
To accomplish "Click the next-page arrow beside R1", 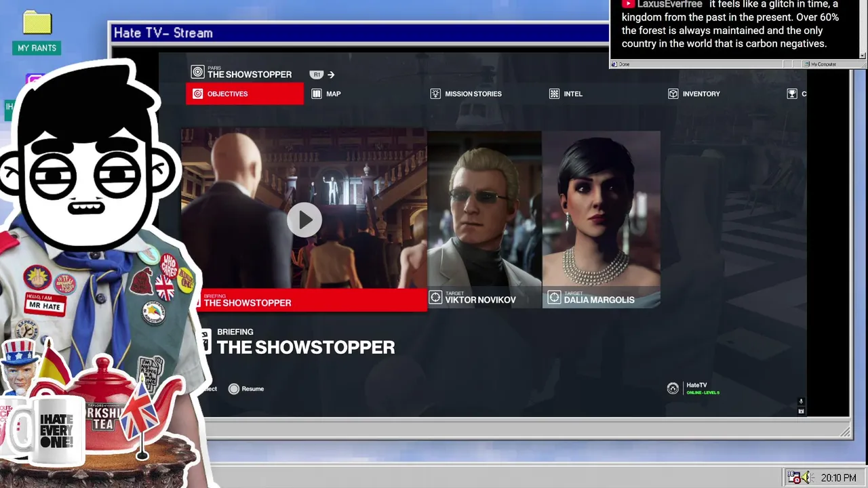I will [x=331, y=75].
